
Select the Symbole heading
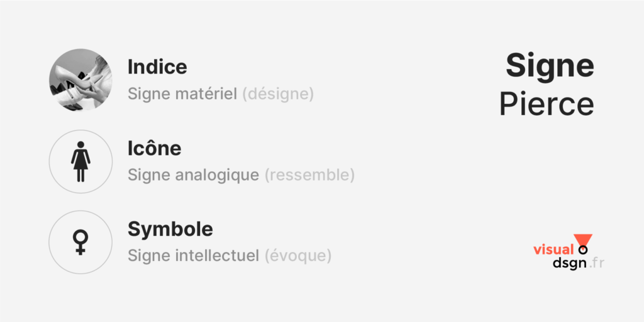170,229
